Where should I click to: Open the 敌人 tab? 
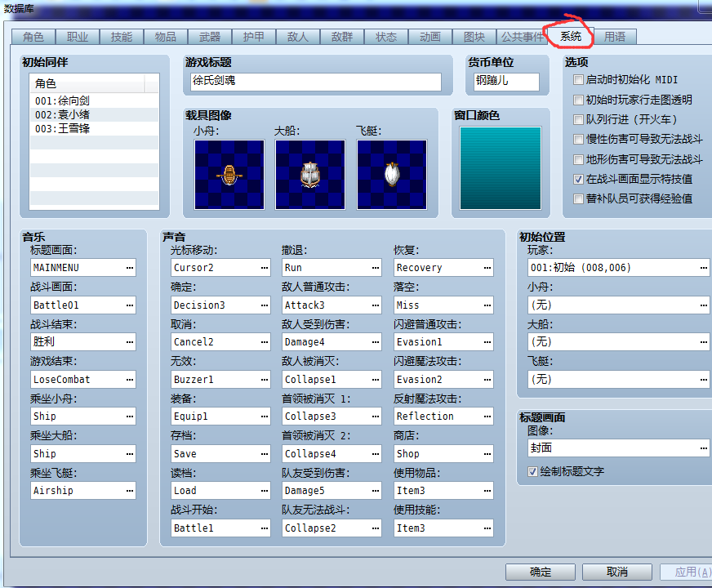(x=298, y=37)
